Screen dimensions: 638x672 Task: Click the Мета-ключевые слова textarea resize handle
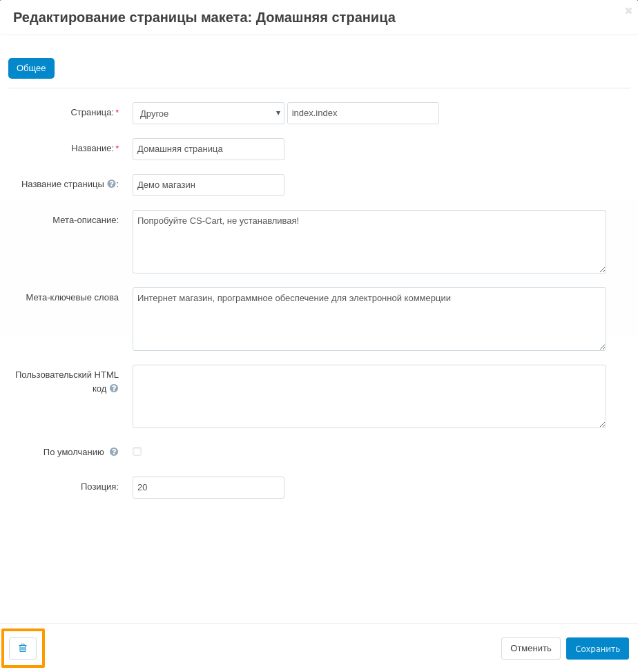pyautogui.click(x=602, y=347)
